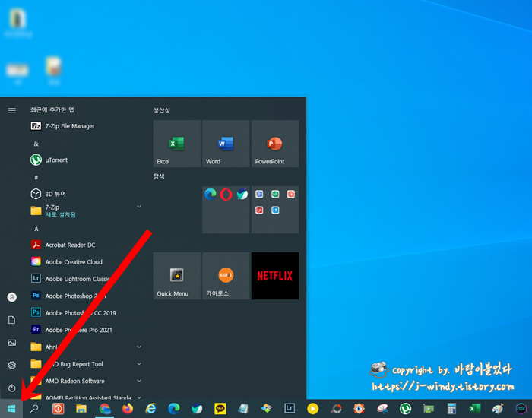Expand AMD Radeon Software folder chevron
532x418 pixels.
coord(139,381)
